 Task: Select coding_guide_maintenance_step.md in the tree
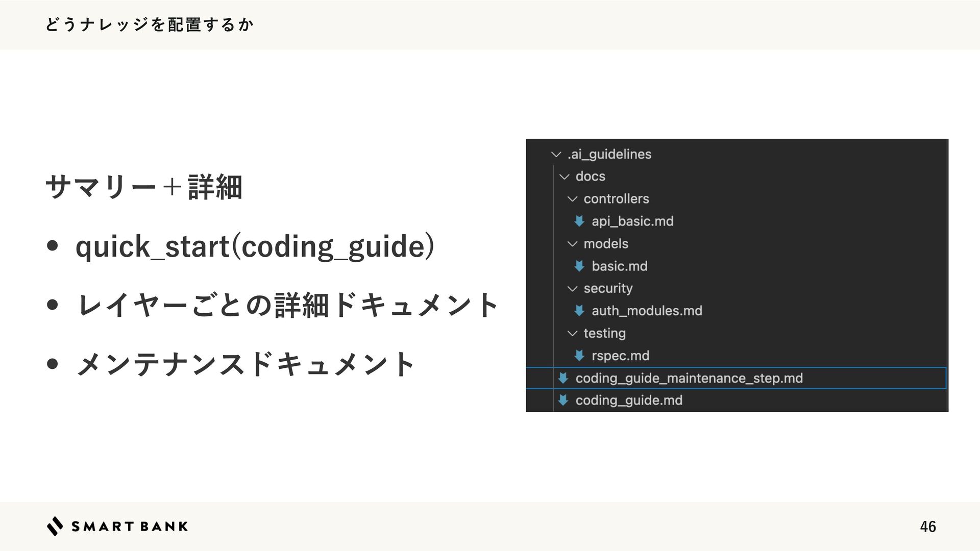coord(689,378)
